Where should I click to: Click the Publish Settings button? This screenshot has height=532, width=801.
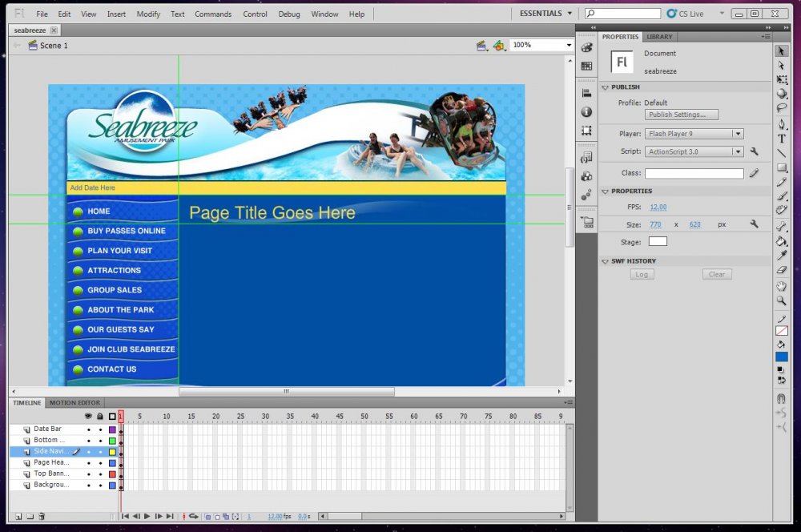(682, 115)
